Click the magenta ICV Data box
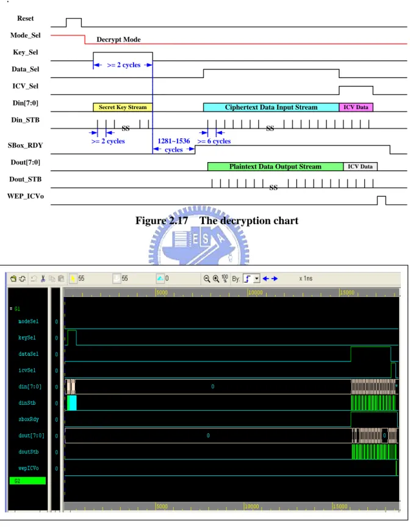Screen dimensions: 410x532 click(x=356, y=107)
